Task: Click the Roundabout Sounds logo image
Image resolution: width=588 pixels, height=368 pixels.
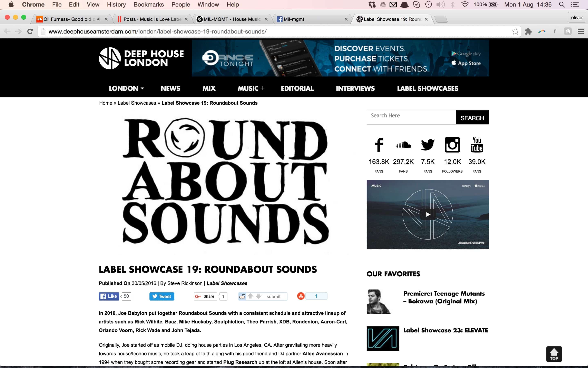Action: pyautogui.click(x=225, y=181)
